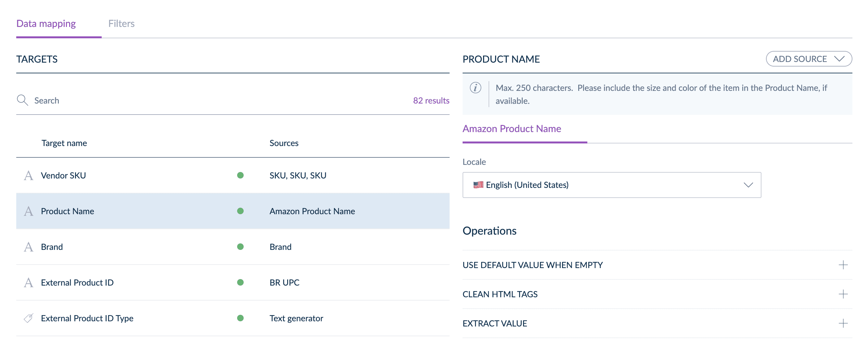Screen dimensions: 868x344
Task: Expand Use Default Value When Empty with plus icon
Action: tap(843, 265)
